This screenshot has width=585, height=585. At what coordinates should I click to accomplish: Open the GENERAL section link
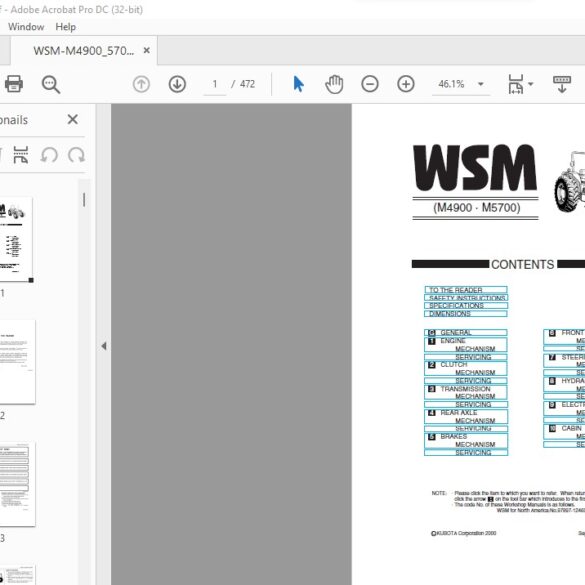[466, 332]
